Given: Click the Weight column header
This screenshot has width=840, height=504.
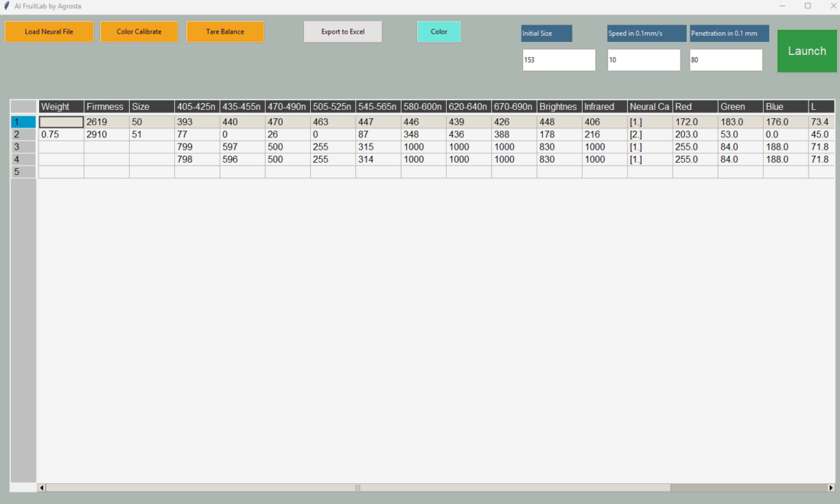Looking at the screenshot, I should [x=61, y=107].
